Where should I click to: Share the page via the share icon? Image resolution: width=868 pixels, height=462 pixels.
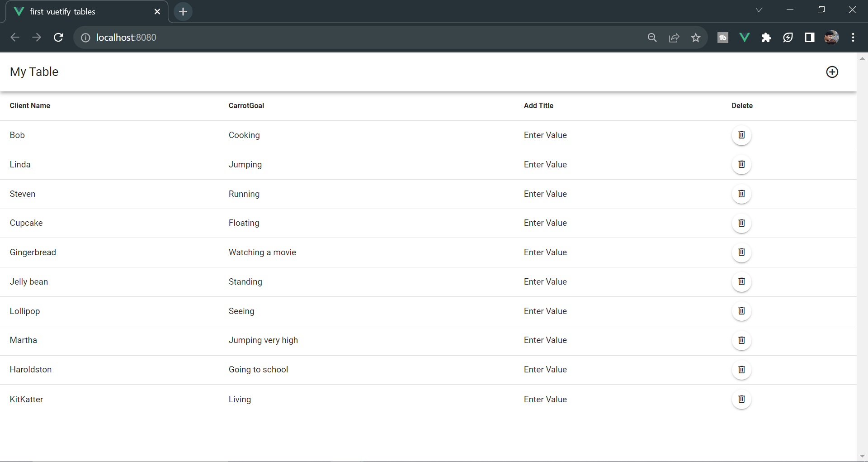tap(674, 37)
